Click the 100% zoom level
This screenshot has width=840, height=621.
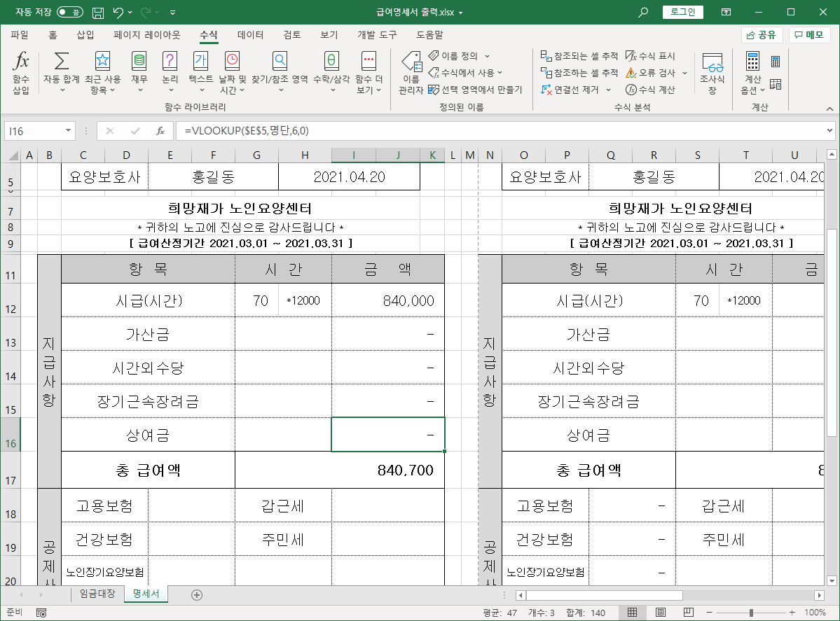[x=815, y=613]
